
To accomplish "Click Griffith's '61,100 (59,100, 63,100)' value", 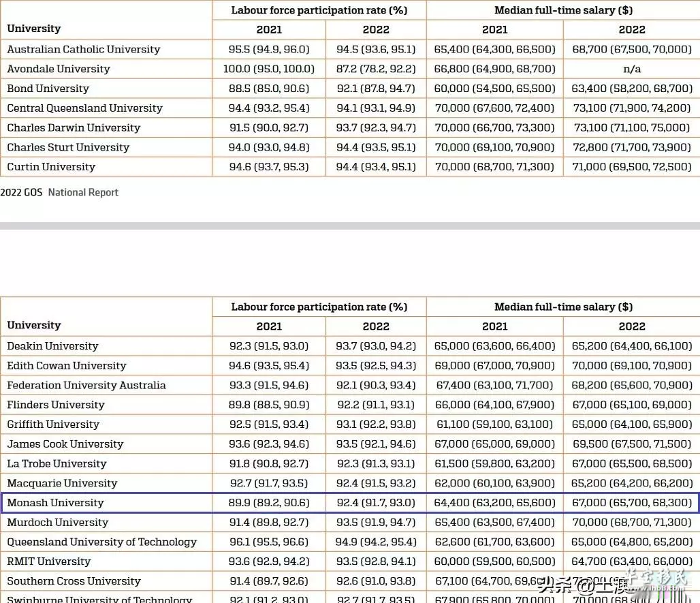I will tap(494, 424).
